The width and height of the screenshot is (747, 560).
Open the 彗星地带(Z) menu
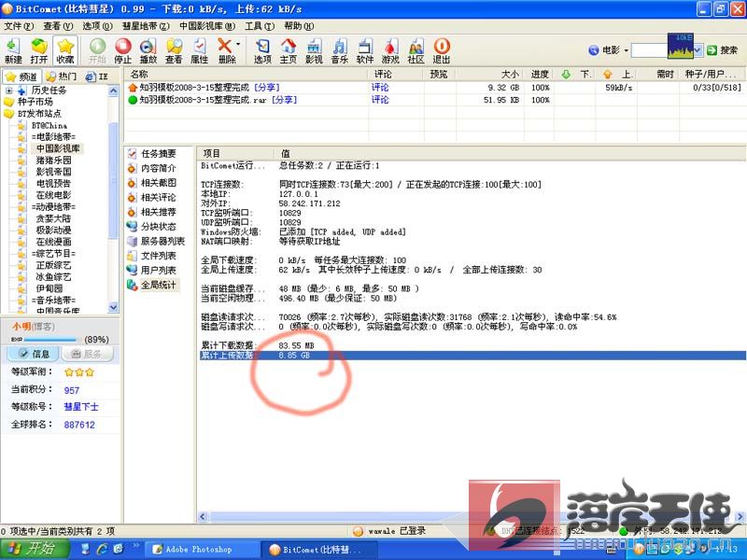146,26
